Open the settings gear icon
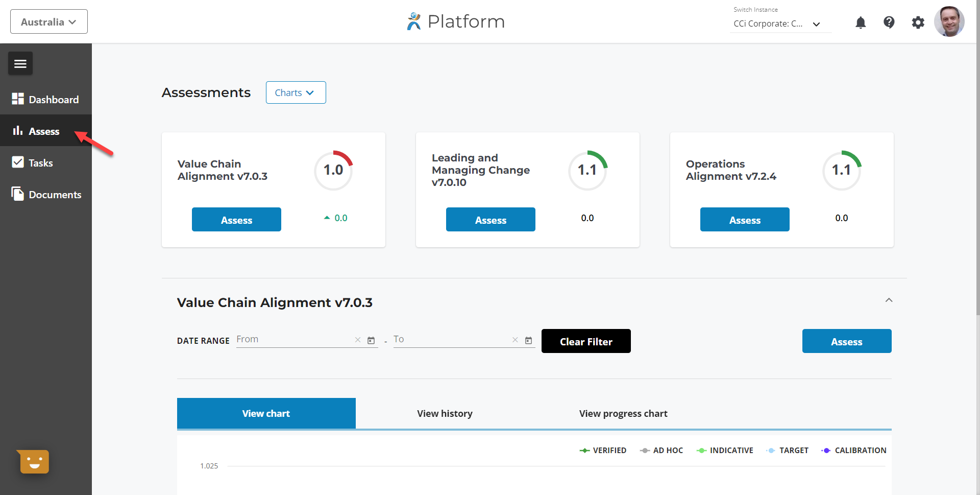Screen dimensions: 980x495 click(x=918, y=22)
